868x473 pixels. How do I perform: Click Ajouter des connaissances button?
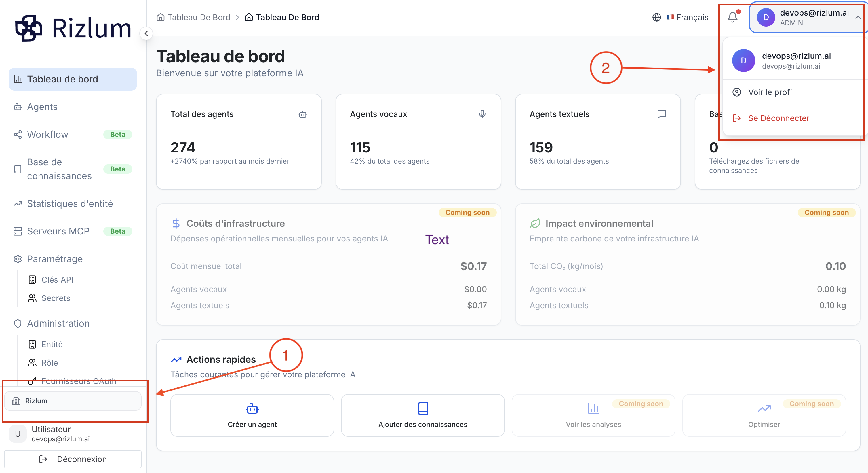pyautogui.click(x=422, y=416)
